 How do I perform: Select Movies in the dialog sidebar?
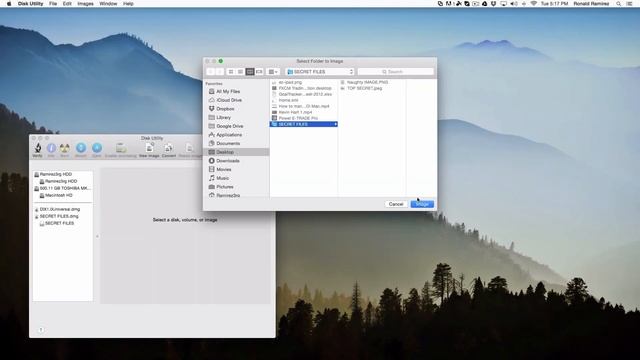(224, 169)
